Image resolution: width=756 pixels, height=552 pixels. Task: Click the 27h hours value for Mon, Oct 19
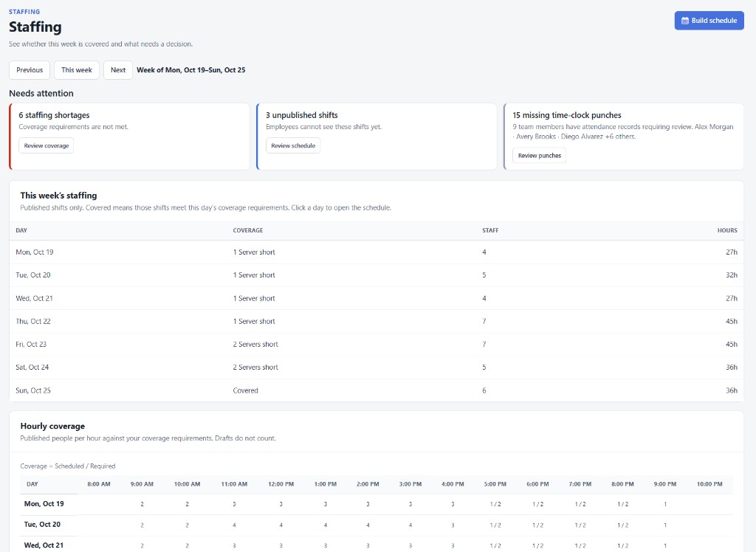tap(732, 252)
